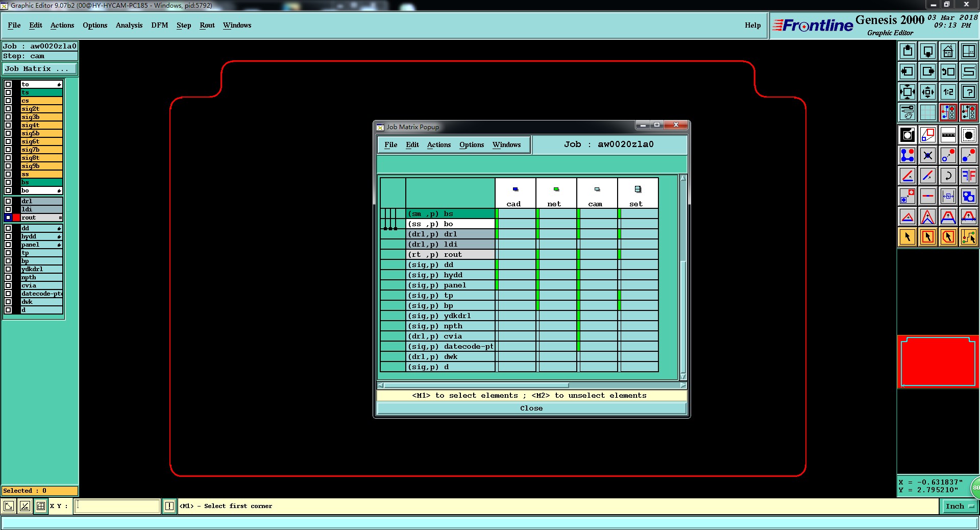Click the pan right view icon
Viewport: 980px width, 530px height.
928,71
